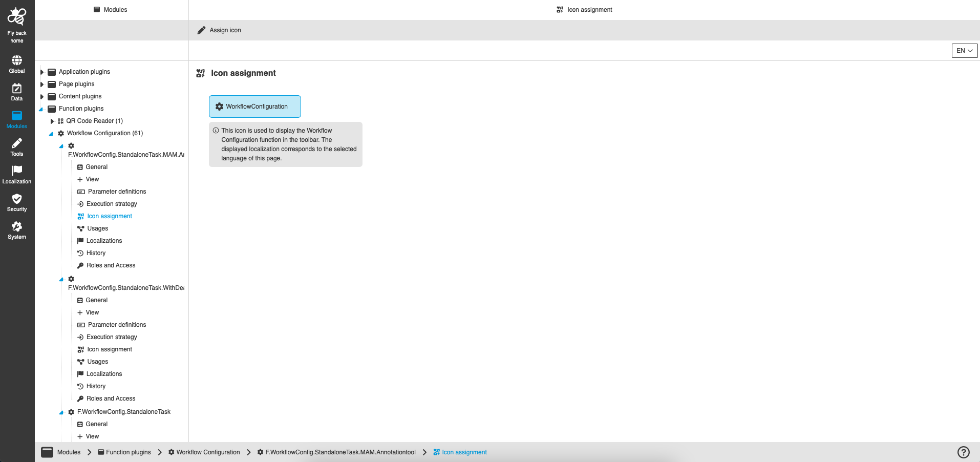The width and height of the screenshot is (980, 462).
Task: Click the Icon assignment page heading
Action: click(243, 73)
